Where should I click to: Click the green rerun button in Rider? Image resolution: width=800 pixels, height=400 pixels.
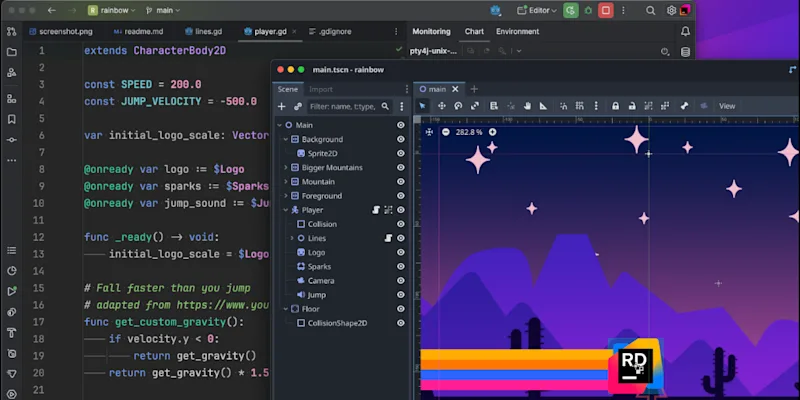570,10
